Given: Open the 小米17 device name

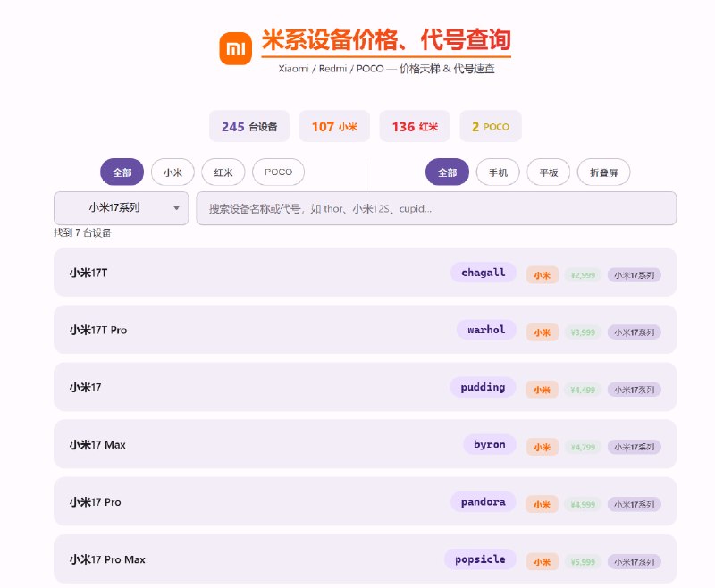Looking at the screenshot, I should coord(85,388).
